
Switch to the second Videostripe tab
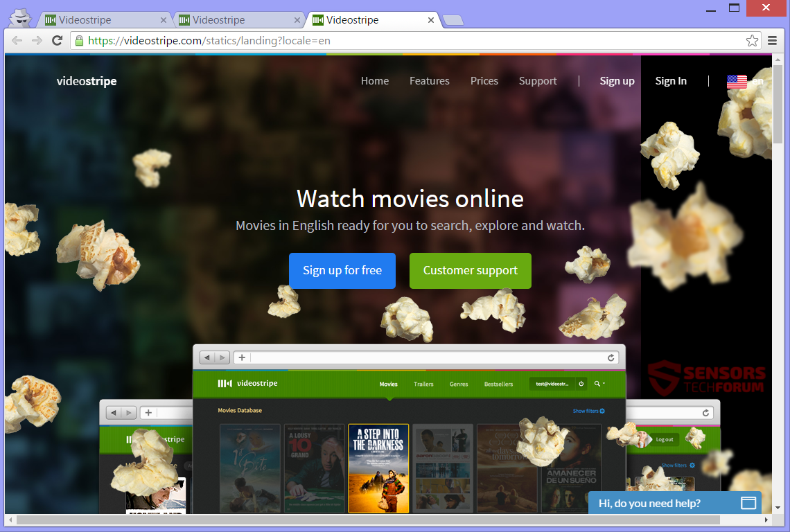[239, 20]
